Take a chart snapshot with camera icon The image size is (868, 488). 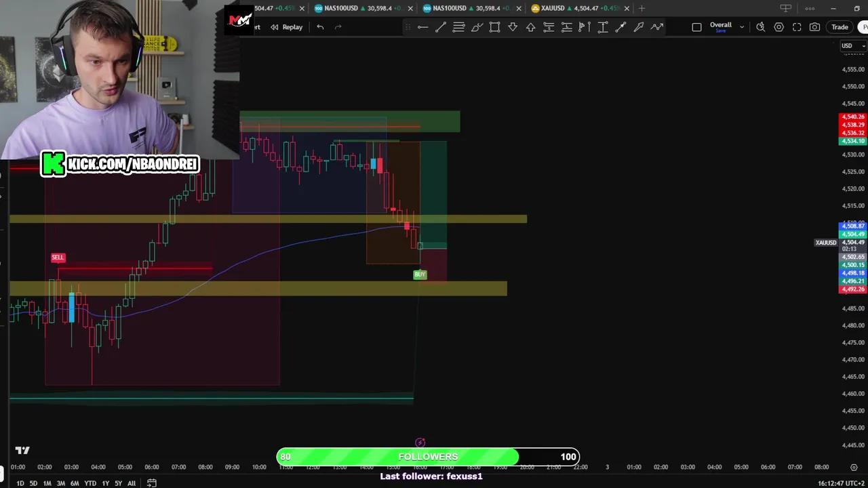click(x=814, y=27)
